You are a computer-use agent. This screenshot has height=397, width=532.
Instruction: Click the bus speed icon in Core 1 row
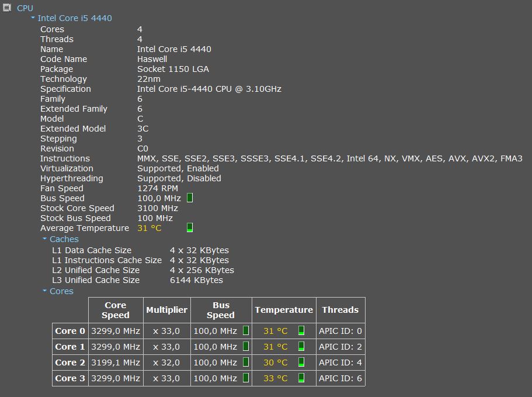246,347
